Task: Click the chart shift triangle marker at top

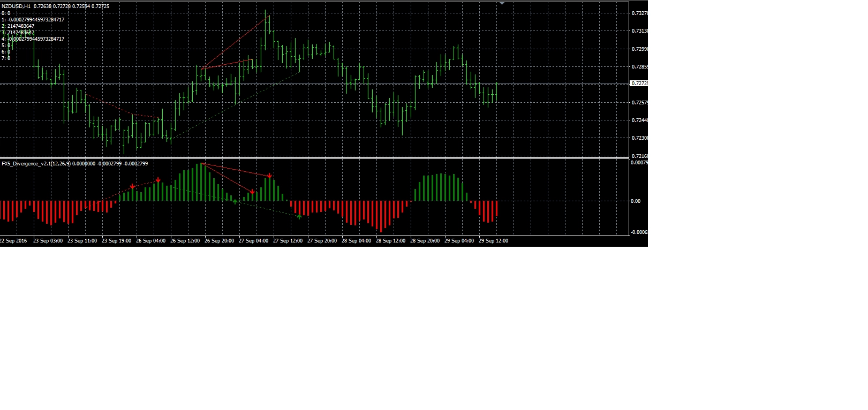Action: [502, 3]
